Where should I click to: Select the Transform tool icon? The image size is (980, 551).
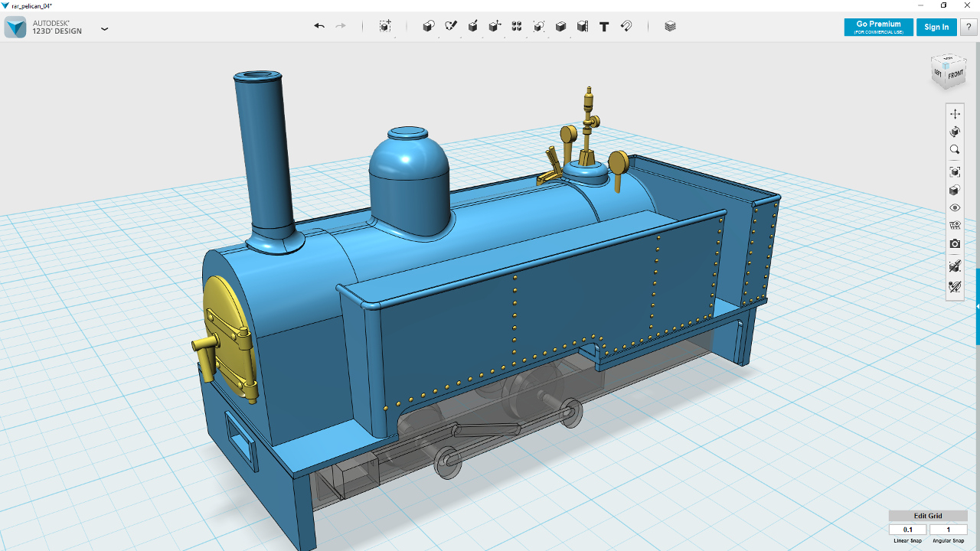click(385, 26)
